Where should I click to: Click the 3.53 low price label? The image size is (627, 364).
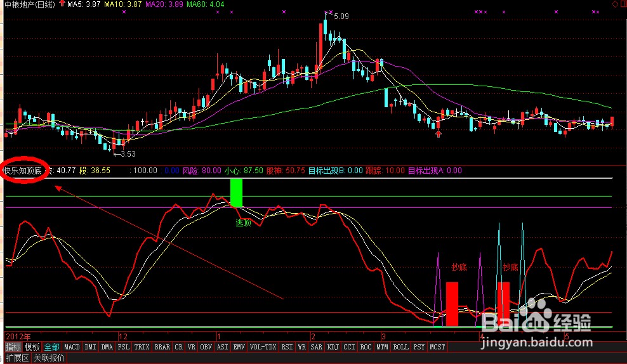click(x=128, y=154)
